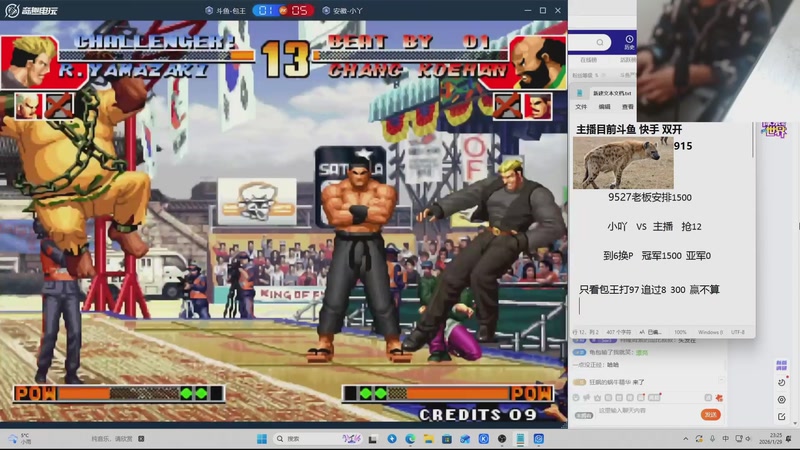800x450 pixels.
Task: Click the 高傲电玩 logo in title bar
Action: click(x=32, y=10)
